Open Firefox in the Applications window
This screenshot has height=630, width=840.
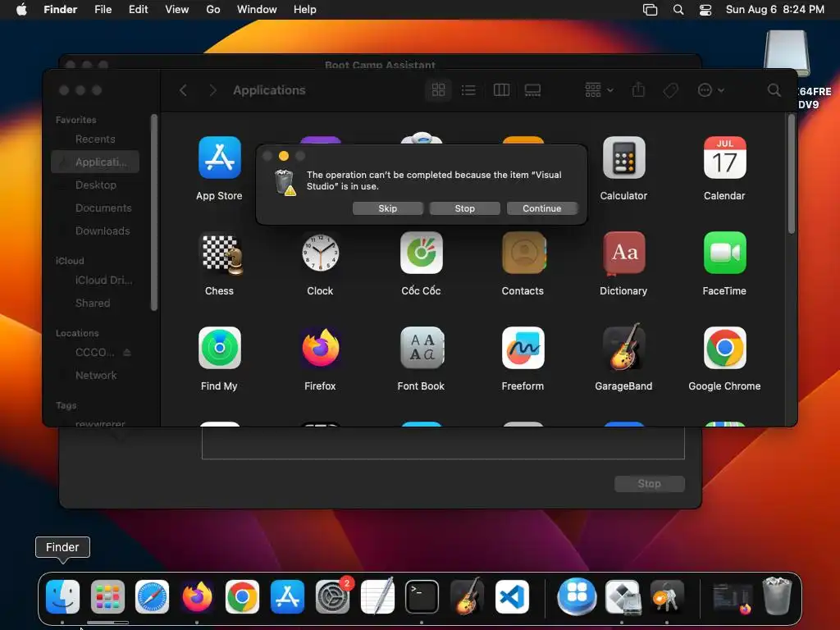click(x=320, y=348)
